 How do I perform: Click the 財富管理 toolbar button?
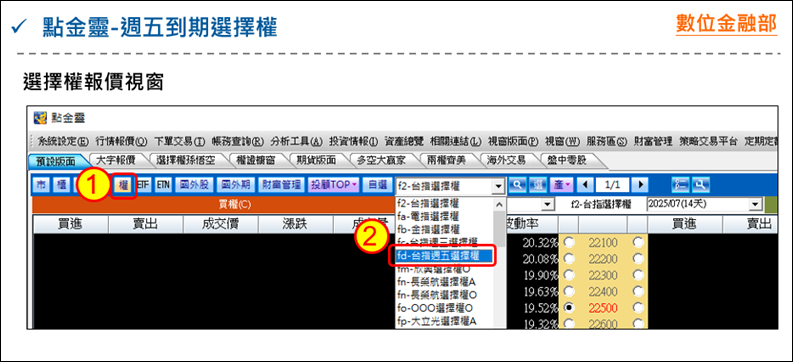click(x=281, y=186)
